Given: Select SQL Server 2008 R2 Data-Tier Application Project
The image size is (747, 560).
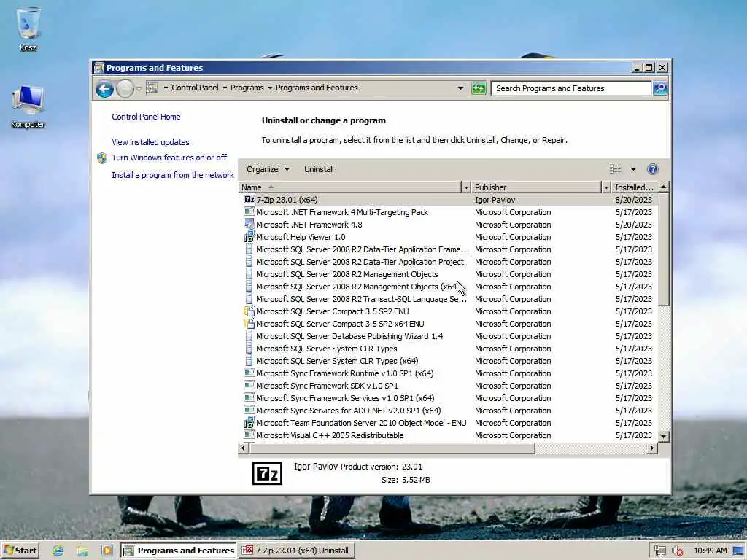Looking at the screenshot, I should 360,262.
